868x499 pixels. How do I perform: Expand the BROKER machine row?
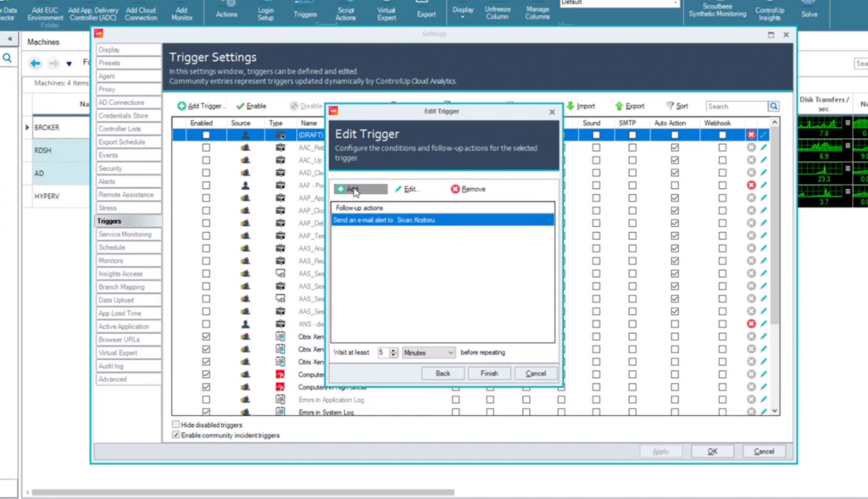click(x=27, y=128)
